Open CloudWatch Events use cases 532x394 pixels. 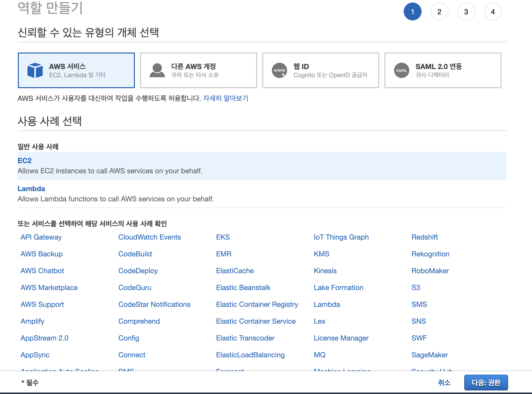click(149, 237)
